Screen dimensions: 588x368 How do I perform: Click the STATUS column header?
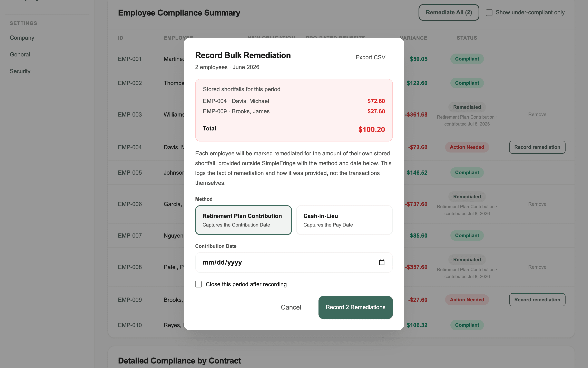click(467, 38)
